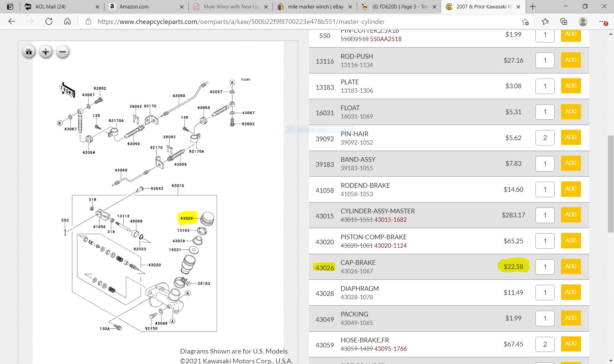
Task: Click the page vertical scrollbar thumb
Action: point(611,184)
